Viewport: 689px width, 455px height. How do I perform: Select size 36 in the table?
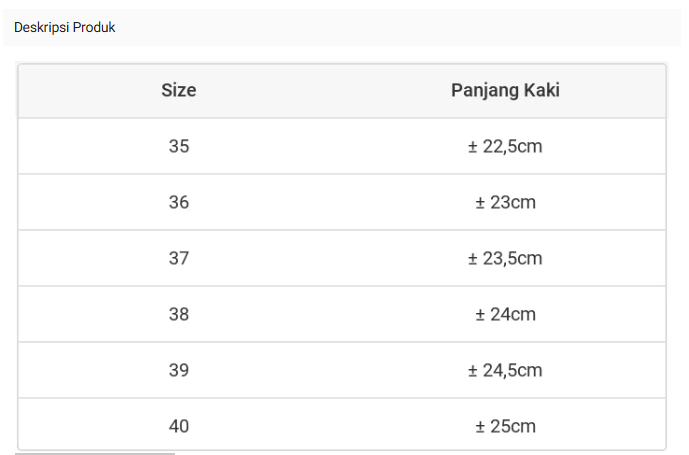coord(179,203)
